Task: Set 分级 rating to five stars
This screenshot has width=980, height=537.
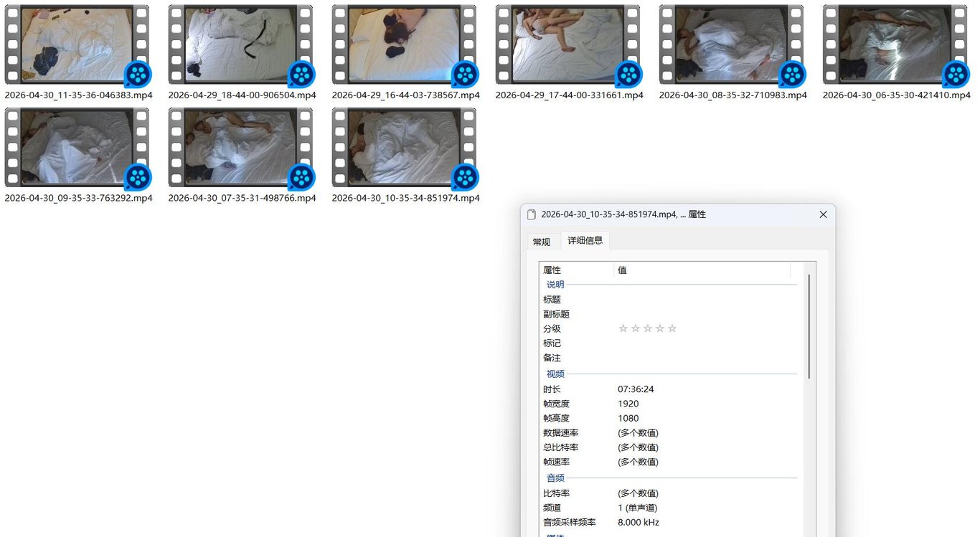Action: (672, 328)
